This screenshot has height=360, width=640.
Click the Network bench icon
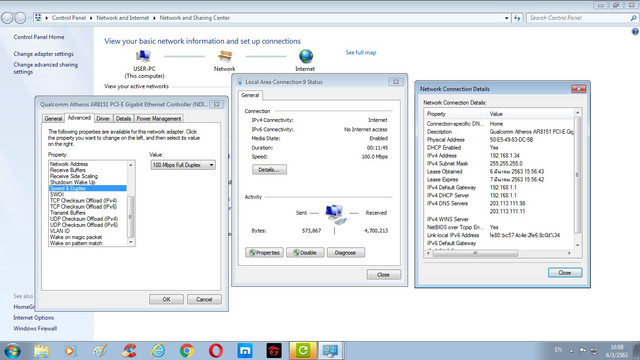click(224, 56)
